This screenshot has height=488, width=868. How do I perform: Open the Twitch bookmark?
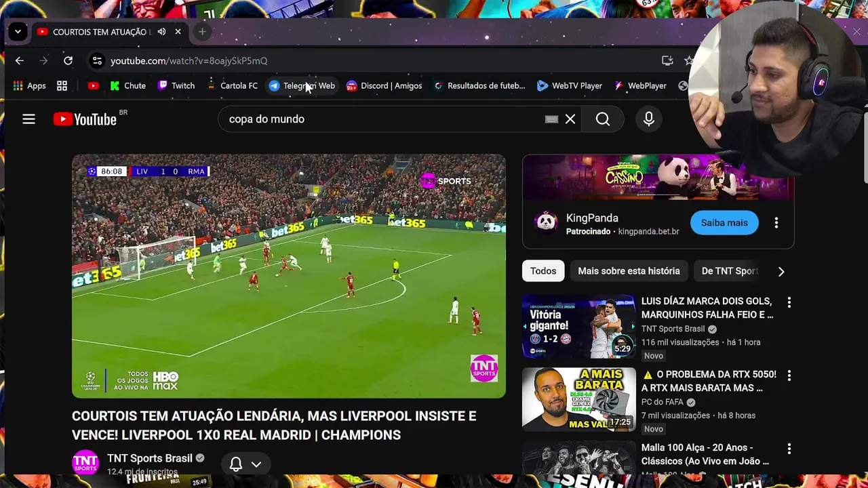(176, 86)
